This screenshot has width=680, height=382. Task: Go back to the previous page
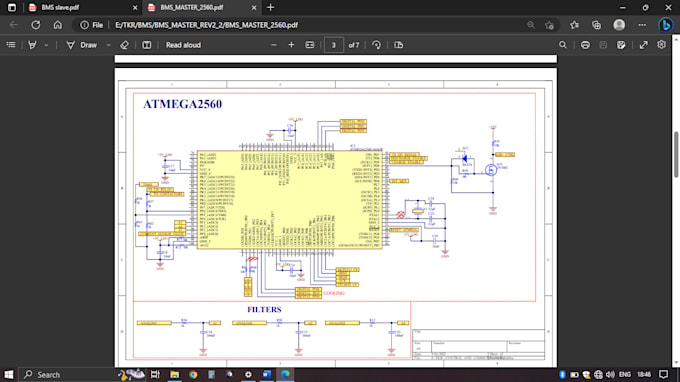(14, 25)
